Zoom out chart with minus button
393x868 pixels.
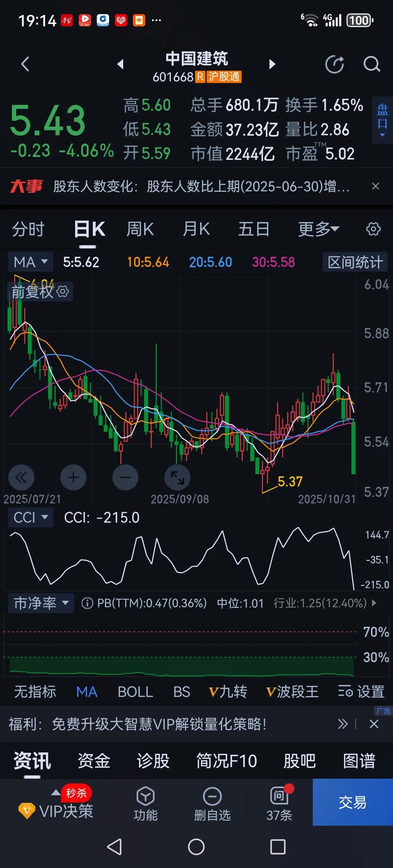coord(125,477)
